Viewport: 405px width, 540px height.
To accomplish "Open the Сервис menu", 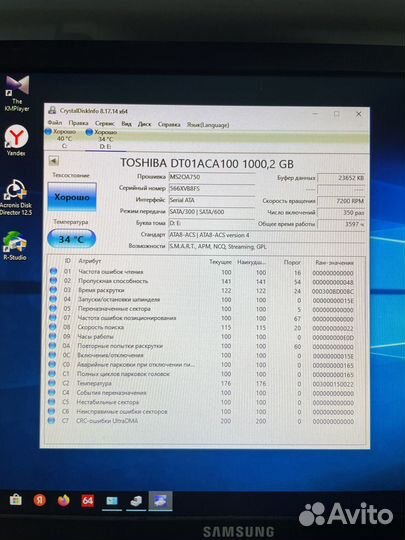I will (105, 123).
